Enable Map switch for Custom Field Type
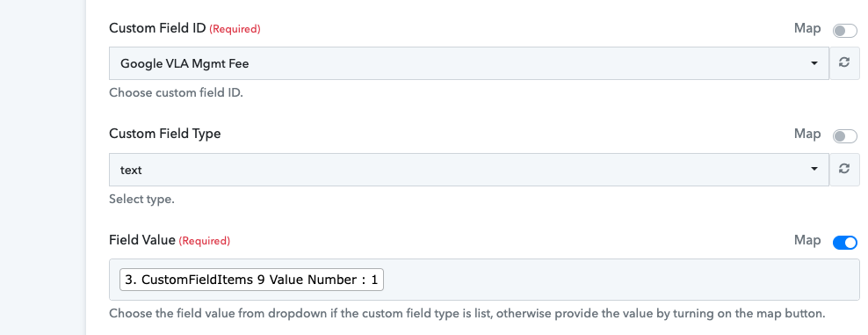Viewport: 868px width, 335px height. pos(845,136)
